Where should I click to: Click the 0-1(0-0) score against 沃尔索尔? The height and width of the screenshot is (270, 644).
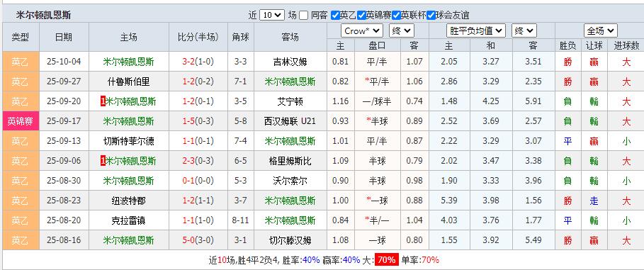198,181
